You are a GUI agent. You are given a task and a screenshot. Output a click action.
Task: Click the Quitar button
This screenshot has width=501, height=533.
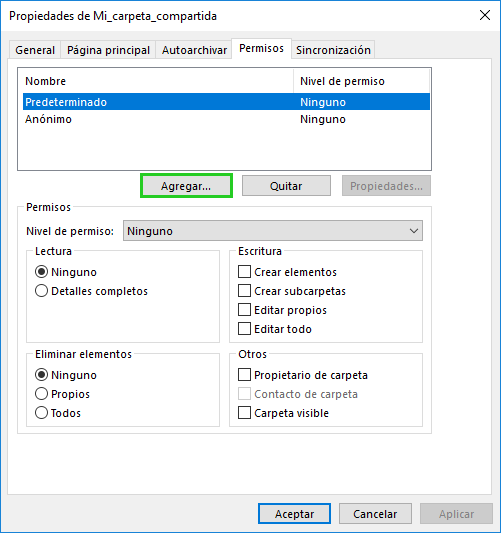(x=286, y=186)
